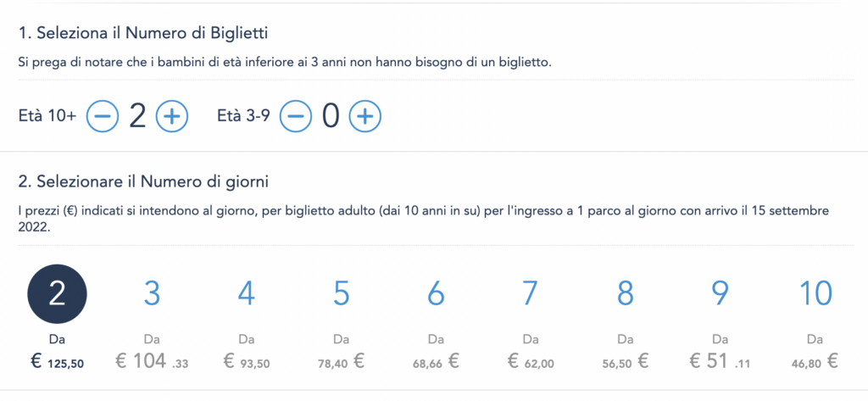
Task: Select the 7-day option
Action: (531, 294)
